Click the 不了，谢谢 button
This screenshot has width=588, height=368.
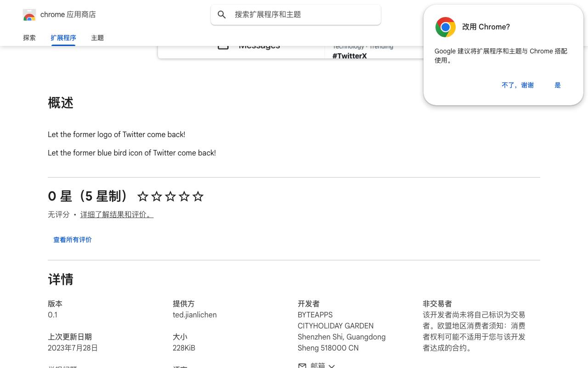click(x=518, y=85)
